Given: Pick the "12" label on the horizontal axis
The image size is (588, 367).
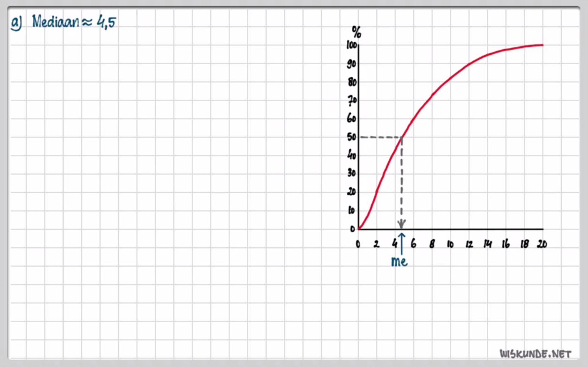Looking at the screenshot, I should 469,244.
